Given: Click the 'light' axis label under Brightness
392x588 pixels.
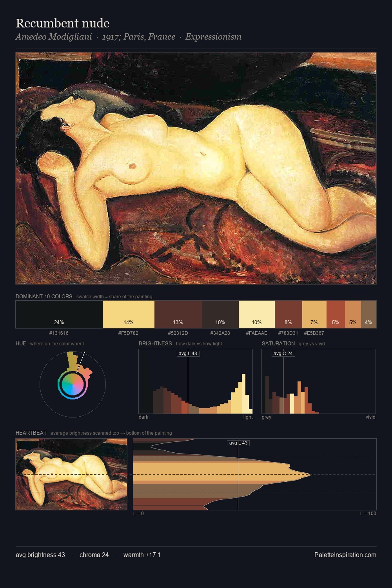Looking at the screenshot, I should (248, 417).
